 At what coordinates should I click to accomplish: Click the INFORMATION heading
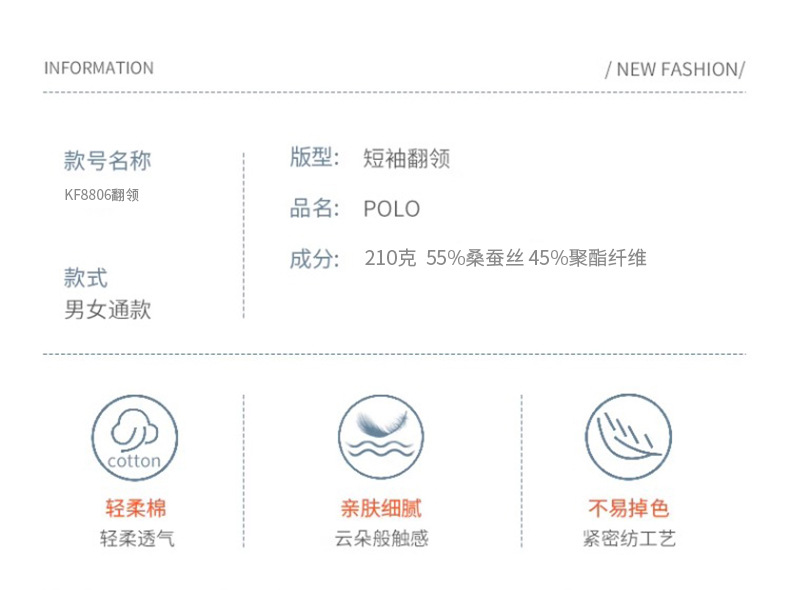pyautogui.click(x=99, y=68)
